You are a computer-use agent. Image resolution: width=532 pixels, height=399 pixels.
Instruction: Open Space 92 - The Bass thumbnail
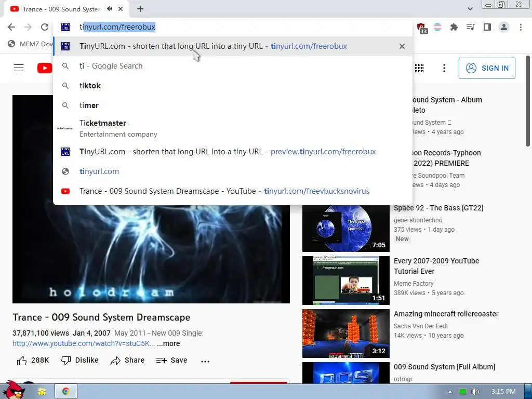coord(345,228)
